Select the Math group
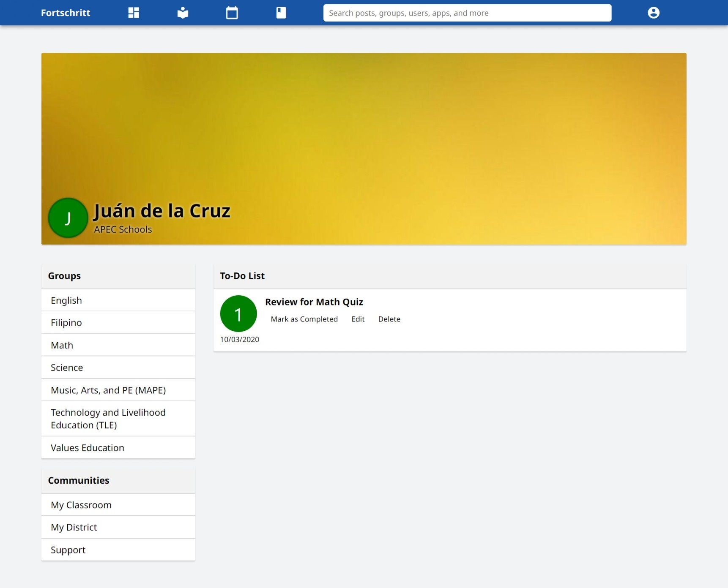The image size is (728, 588). [62, 345]
